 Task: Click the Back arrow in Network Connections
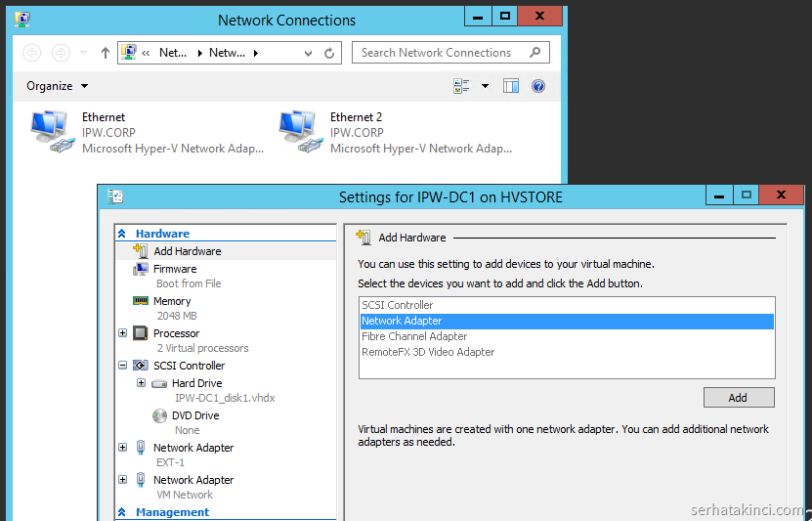(x=32, y=53)
